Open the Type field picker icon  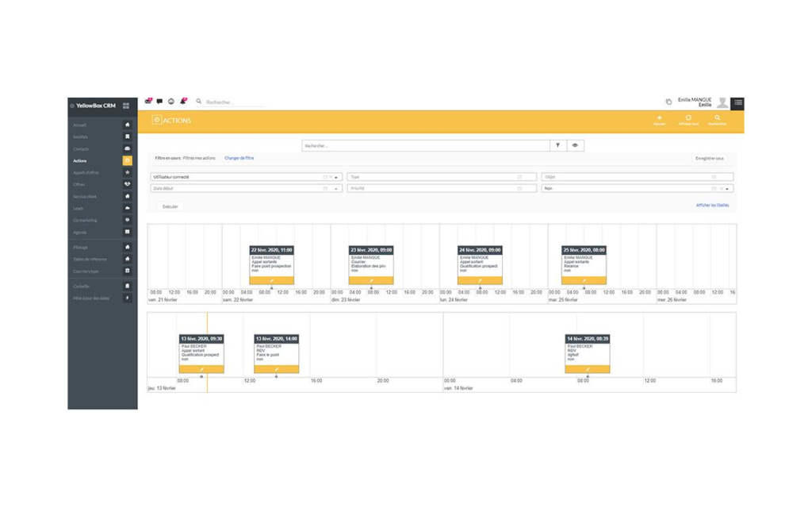click(x=519, y=177)
